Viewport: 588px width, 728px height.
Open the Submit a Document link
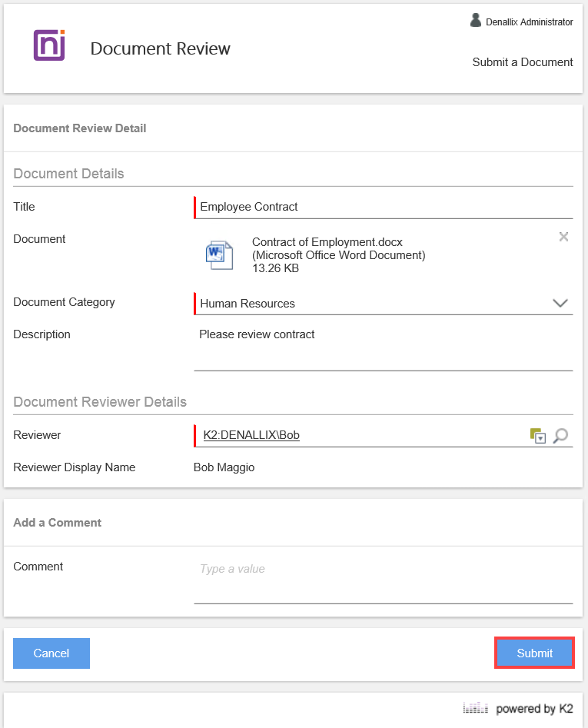coord(522,62)
